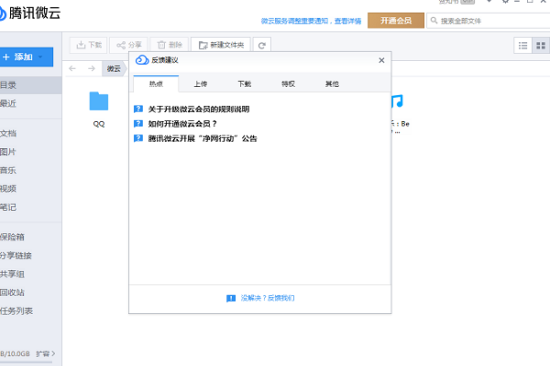The height and width of the screenshot is (366, 550).
Task: Open the QQ folder
Action: click(99, 109)
